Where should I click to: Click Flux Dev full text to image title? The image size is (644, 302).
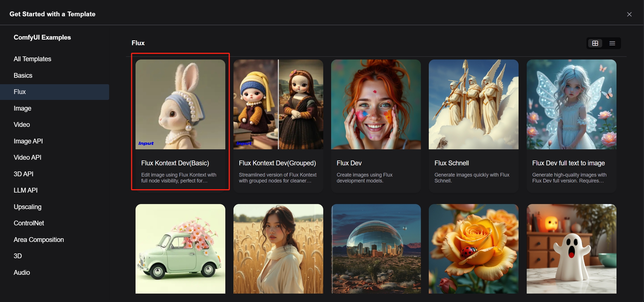tap(569, 163)
